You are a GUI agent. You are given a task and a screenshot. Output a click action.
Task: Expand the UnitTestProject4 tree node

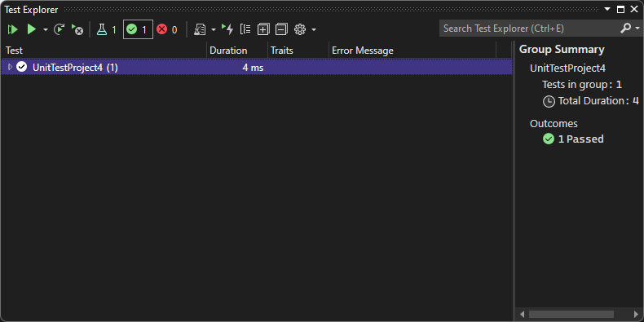click(x=11, y=67)
